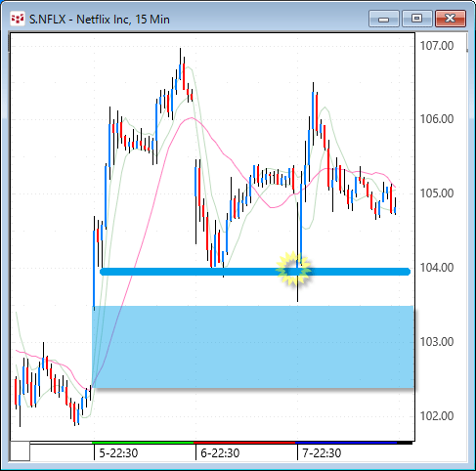The width and height of the screenshot is (476, 471).
Task: Click the S.NFLX - Netflix Inc, 15 Min title
Action: click(x=100, y=20)
